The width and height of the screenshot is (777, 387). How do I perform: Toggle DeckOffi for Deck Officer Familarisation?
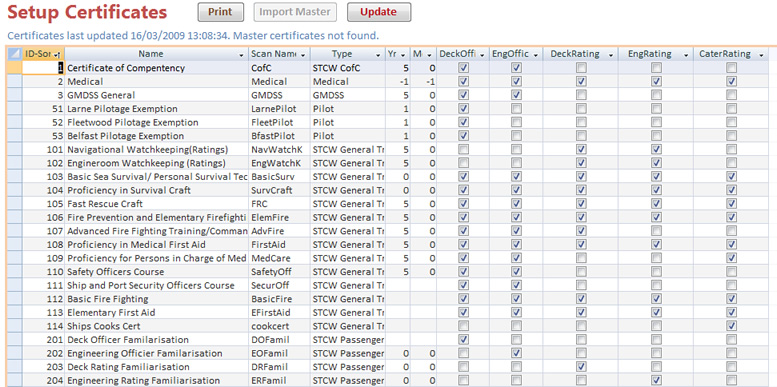(463, 339)
